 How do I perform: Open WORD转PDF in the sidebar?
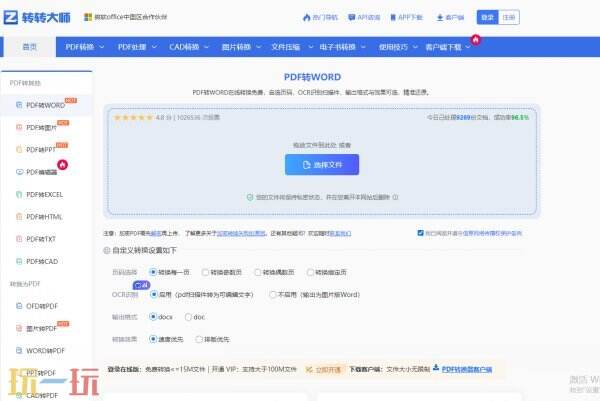coord(46,350)
